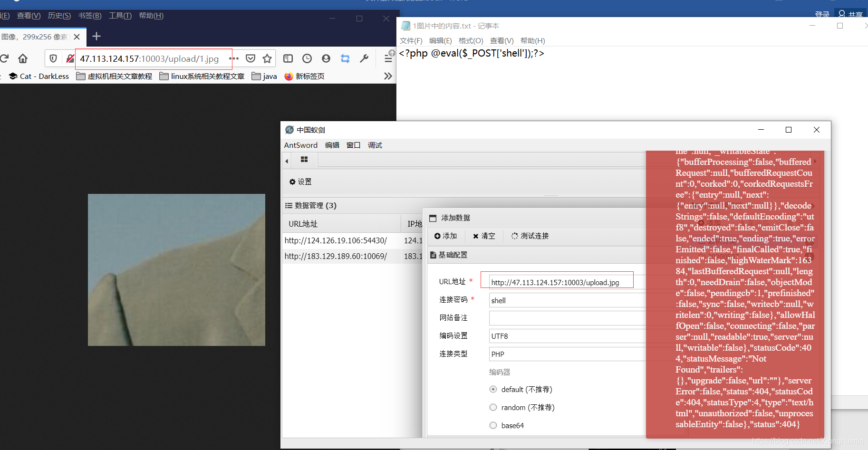
Task: Open linux系统相关教程文章 bookmark folder
Action: point(202,76)
